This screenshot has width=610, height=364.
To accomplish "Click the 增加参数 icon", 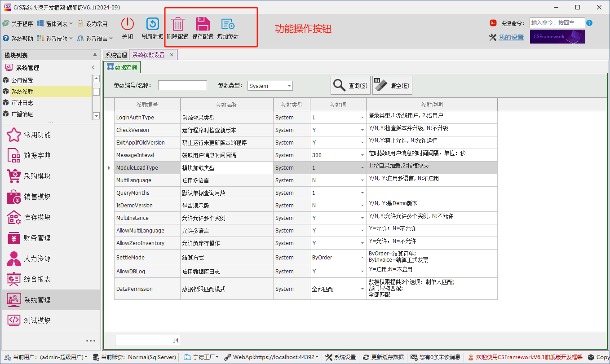I will 228,24.
